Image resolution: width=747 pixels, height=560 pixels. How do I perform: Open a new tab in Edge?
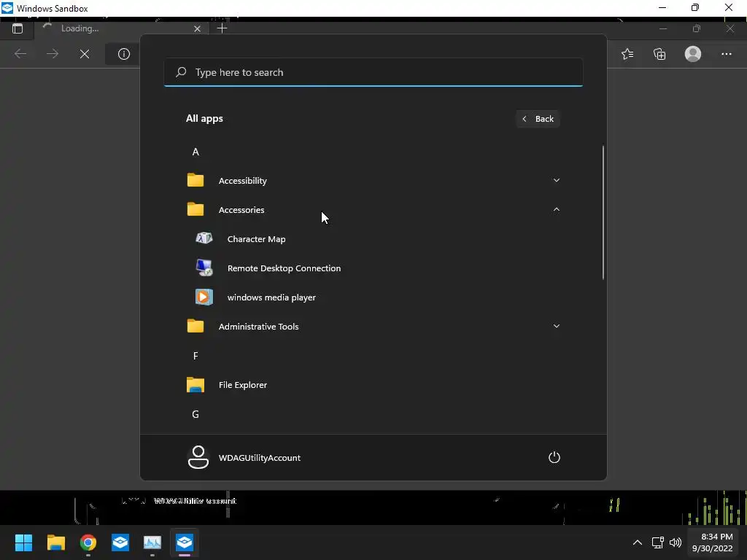[x=222, y=28]
